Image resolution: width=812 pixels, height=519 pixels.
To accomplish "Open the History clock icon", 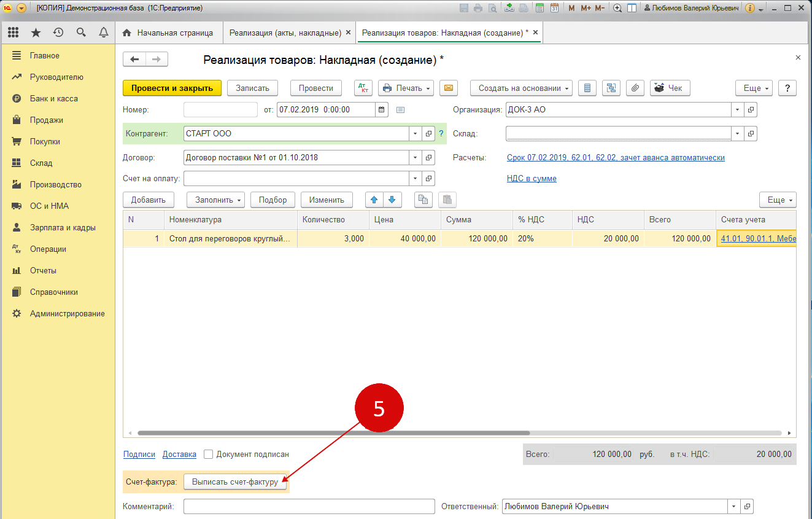I will (58, 33).
